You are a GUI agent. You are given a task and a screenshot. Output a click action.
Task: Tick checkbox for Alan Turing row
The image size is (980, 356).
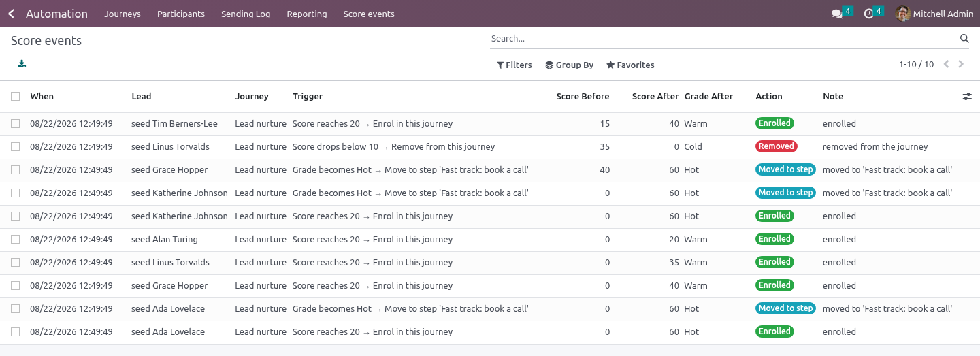tap(15, 240)
